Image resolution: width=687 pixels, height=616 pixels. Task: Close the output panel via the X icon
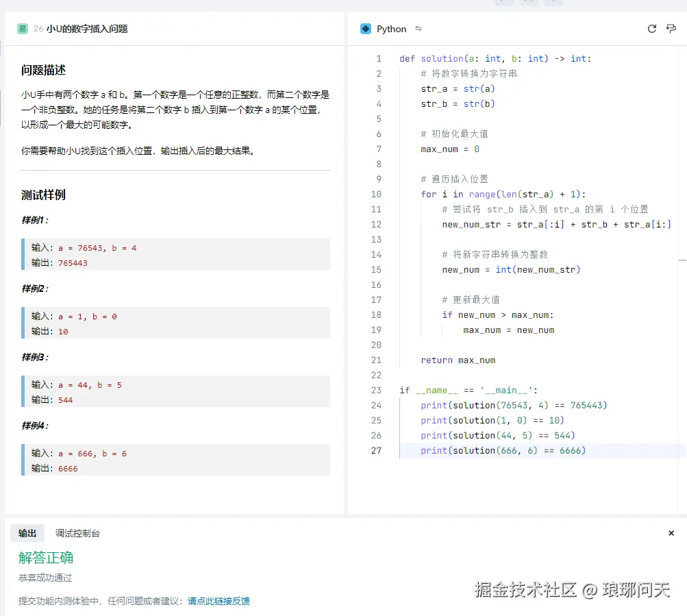pyautogui.click(x=671, y=533)
